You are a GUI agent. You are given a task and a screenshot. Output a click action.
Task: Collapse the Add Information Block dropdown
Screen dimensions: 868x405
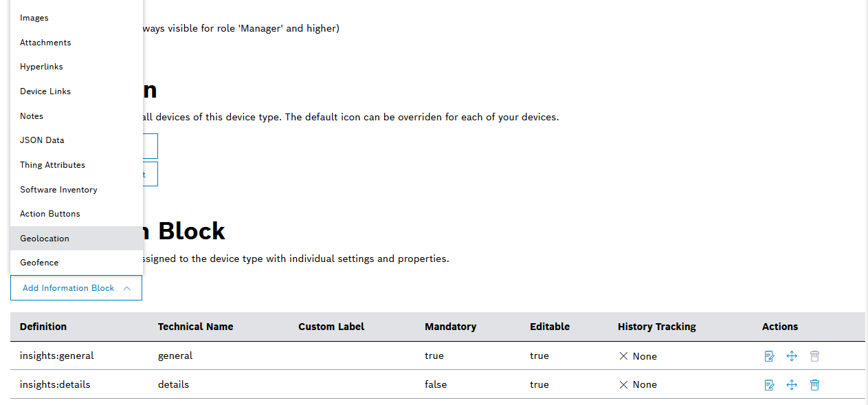pos(76,288)
